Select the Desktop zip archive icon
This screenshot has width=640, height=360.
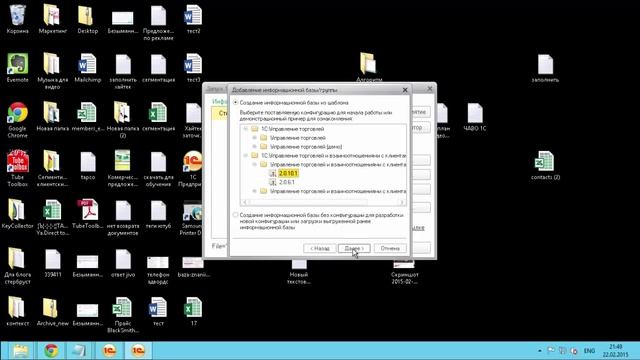point(87,18)
